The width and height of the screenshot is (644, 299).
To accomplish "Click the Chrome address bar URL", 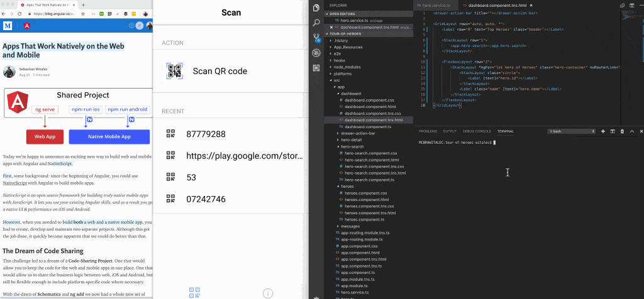I will tap(54, 14).
